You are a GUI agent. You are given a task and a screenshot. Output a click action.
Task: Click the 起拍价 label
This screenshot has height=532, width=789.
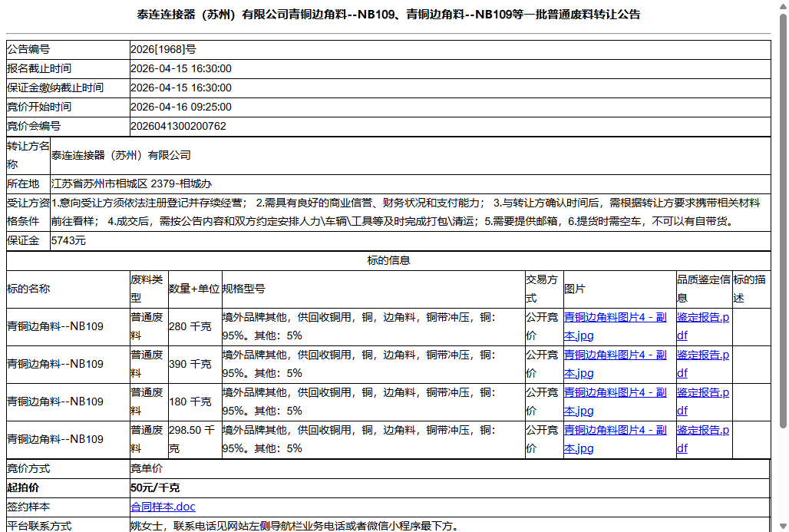(23, 487)
